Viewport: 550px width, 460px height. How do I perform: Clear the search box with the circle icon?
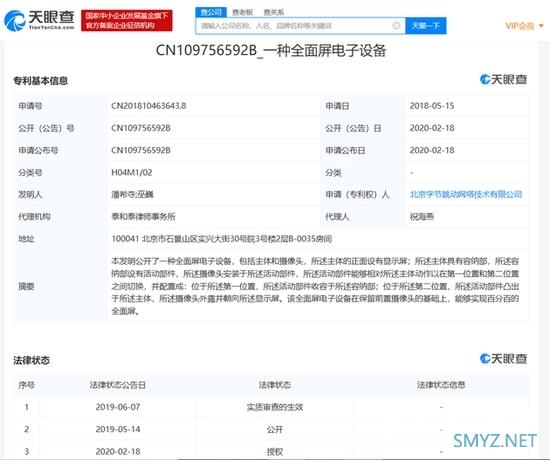(x=396, y=25)
